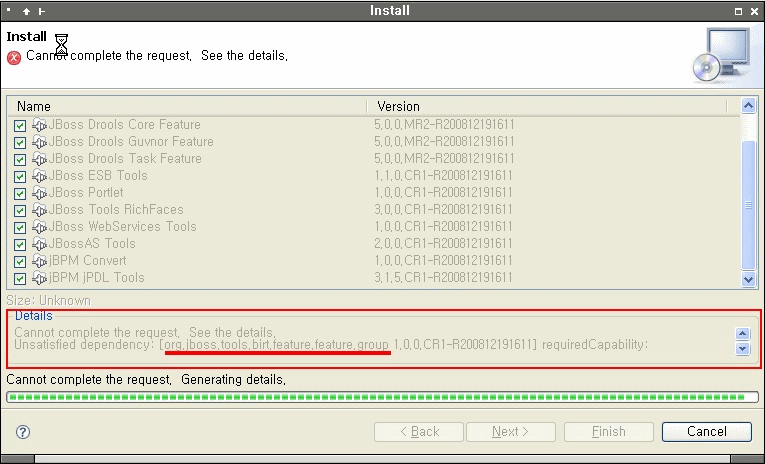
Task: Click the feature list scroll down arrow
Action: [x=748, y=280]
